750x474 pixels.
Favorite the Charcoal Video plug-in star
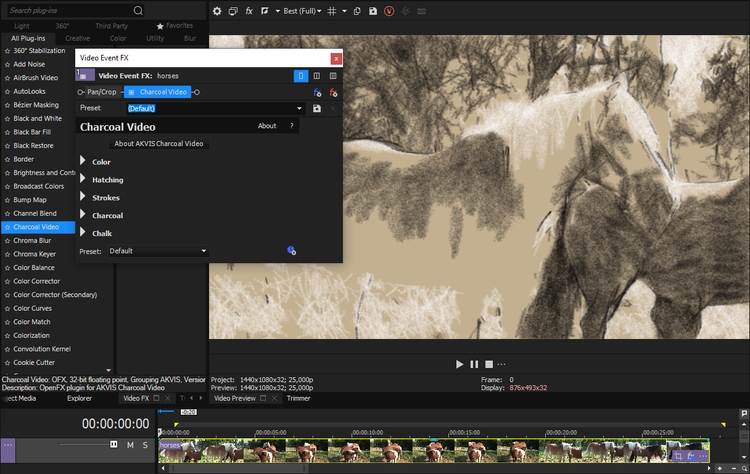(7, 227)
